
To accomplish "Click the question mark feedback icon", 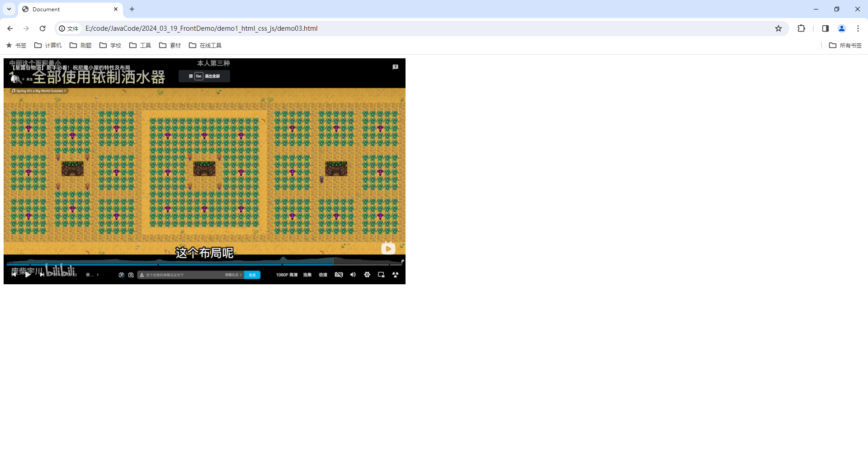I will [395, 67].
